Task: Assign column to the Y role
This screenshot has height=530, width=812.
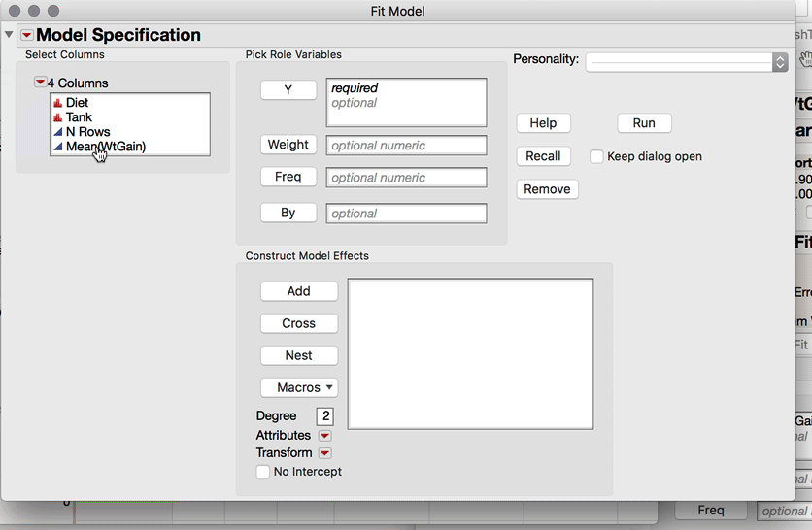Action: tap(288, 90)
